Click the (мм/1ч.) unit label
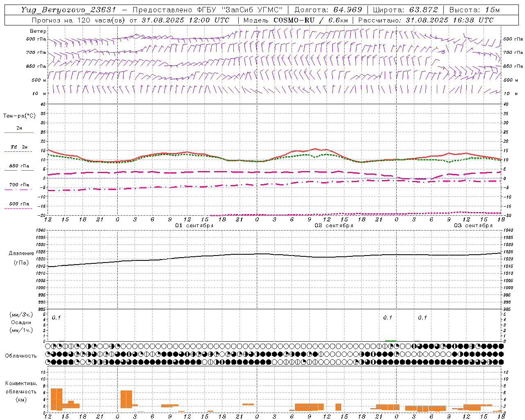Image resolution: width=525 pixels, height=420 pixels. click(x=21, y=330)
